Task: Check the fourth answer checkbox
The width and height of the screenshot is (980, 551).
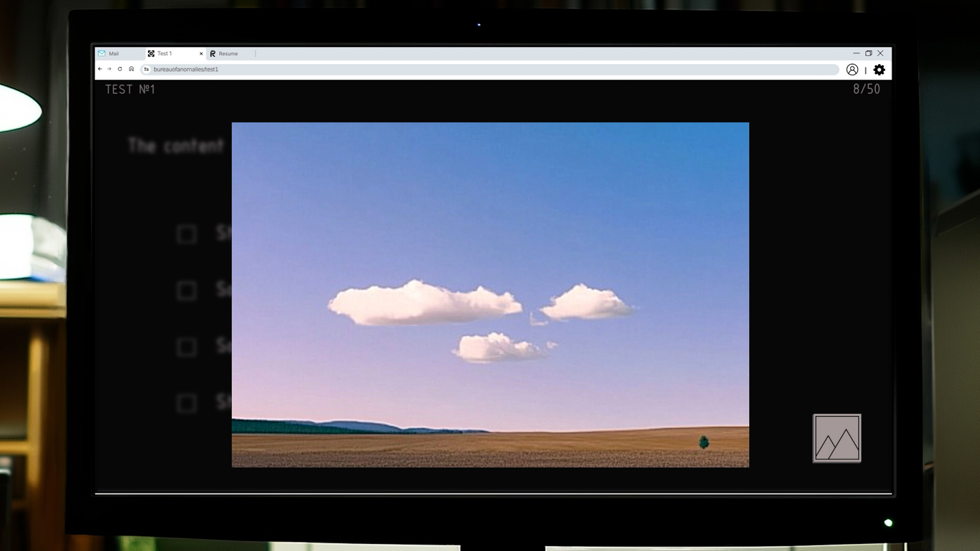Action: pos(186,403)
